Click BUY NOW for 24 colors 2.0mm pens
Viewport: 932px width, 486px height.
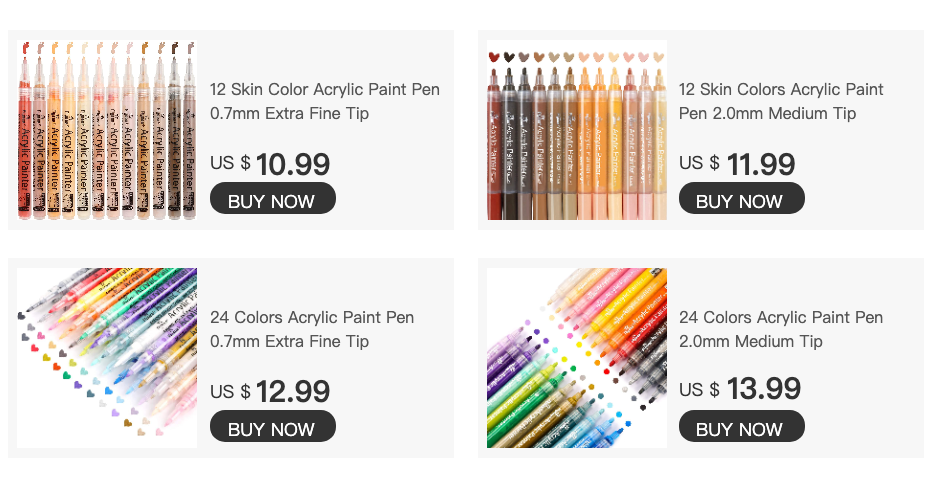pyautogui.click(x=742, y=426)
